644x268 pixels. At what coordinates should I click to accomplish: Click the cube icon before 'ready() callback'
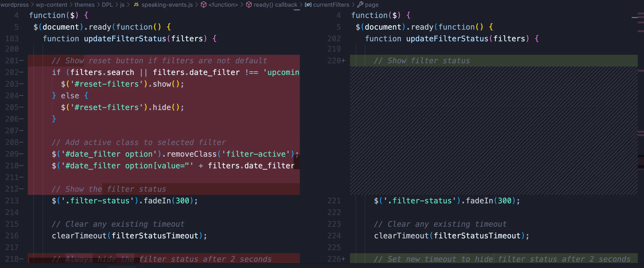pos(249,4)
